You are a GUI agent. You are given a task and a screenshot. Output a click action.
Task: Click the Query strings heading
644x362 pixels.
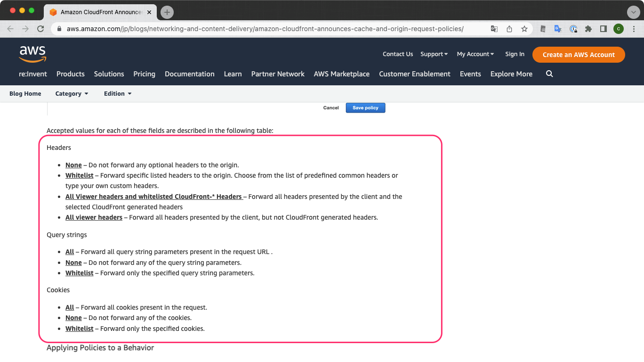click(67, 235)
